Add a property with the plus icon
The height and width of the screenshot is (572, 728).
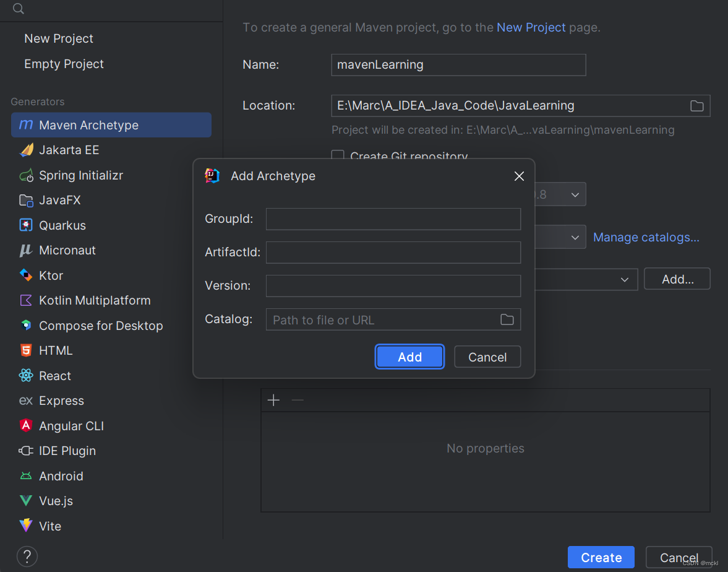tap(273, 400)
